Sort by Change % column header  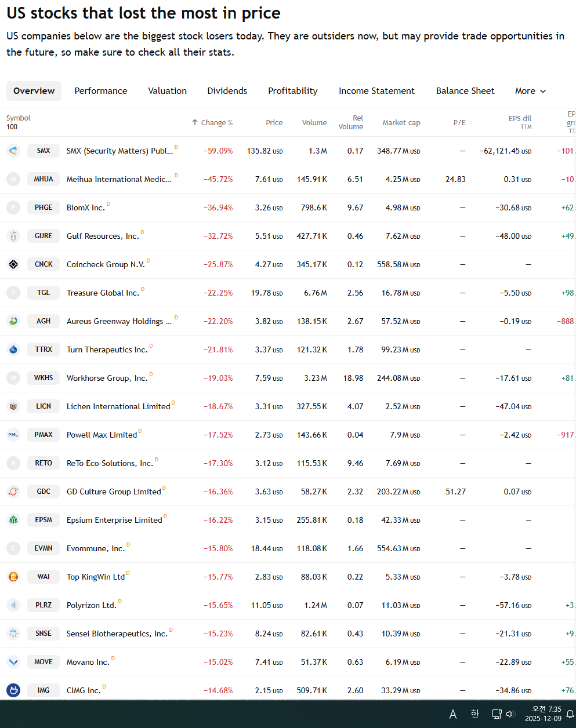pos(212,123)
